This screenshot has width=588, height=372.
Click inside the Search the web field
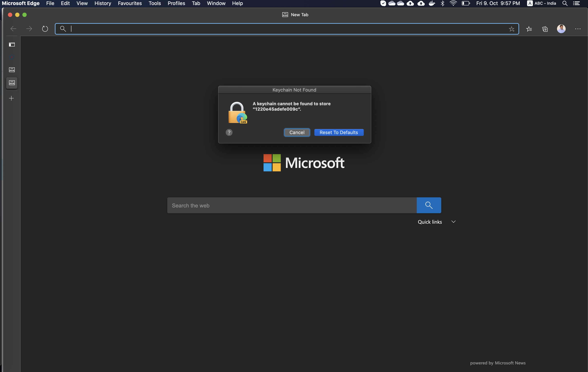coord(269,205)
